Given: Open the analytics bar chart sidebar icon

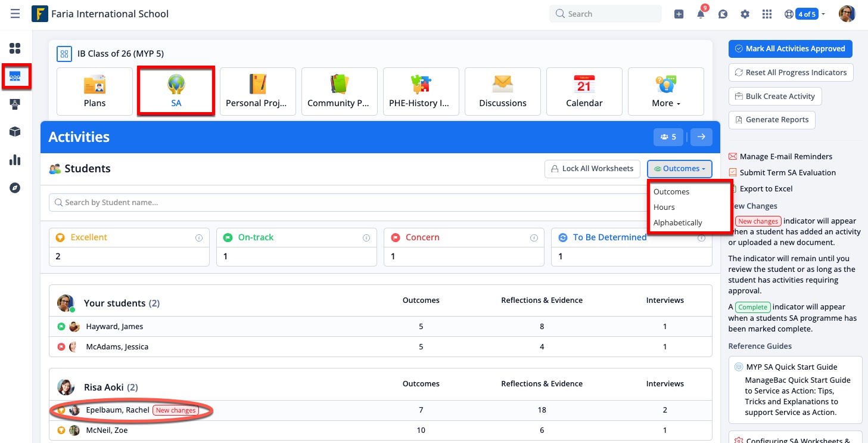Looking at the screenshot, I should pos(15,160).
